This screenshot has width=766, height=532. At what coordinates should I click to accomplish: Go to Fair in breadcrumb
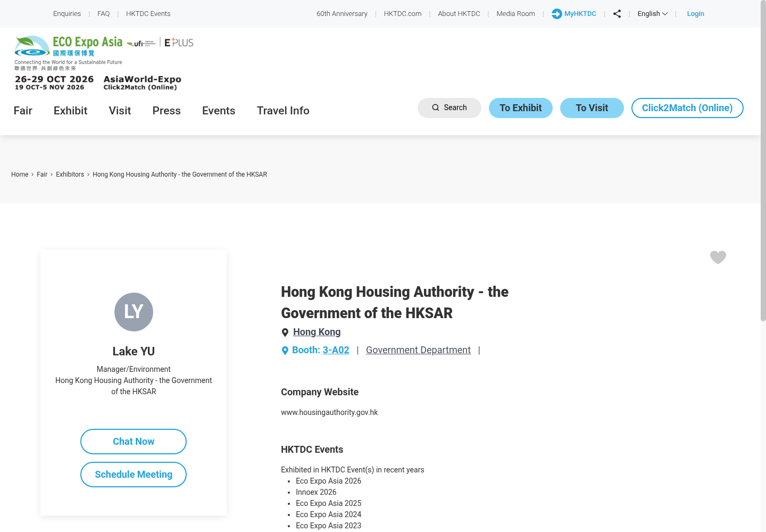point(42,174)
